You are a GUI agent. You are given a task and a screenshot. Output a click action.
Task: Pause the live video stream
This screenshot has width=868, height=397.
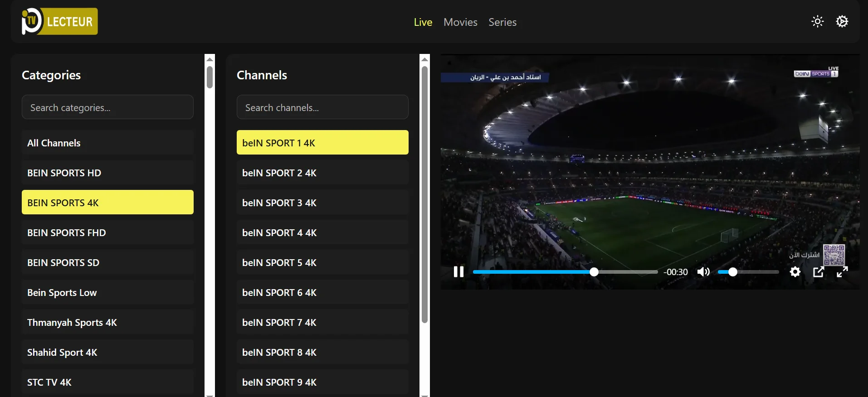(458, 272)
